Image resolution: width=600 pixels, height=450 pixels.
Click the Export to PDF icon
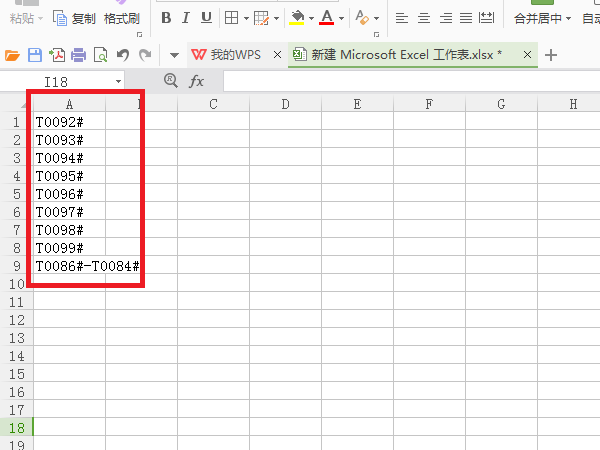tap(57, 55)
